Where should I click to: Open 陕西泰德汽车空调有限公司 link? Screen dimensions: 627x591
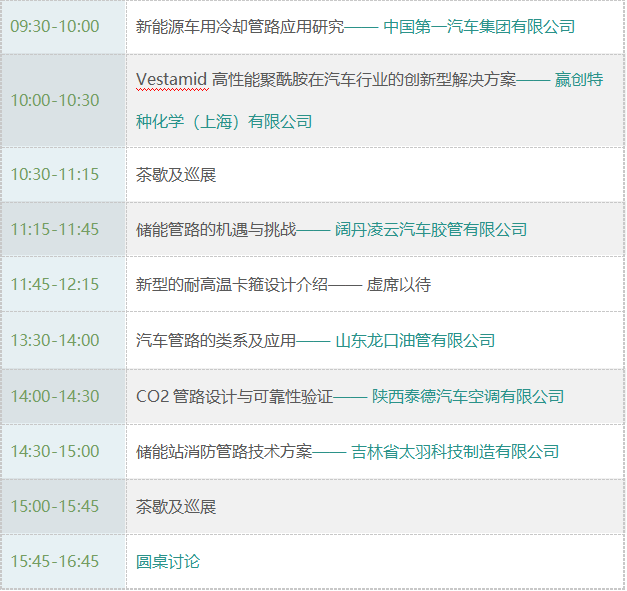(468, 397)
